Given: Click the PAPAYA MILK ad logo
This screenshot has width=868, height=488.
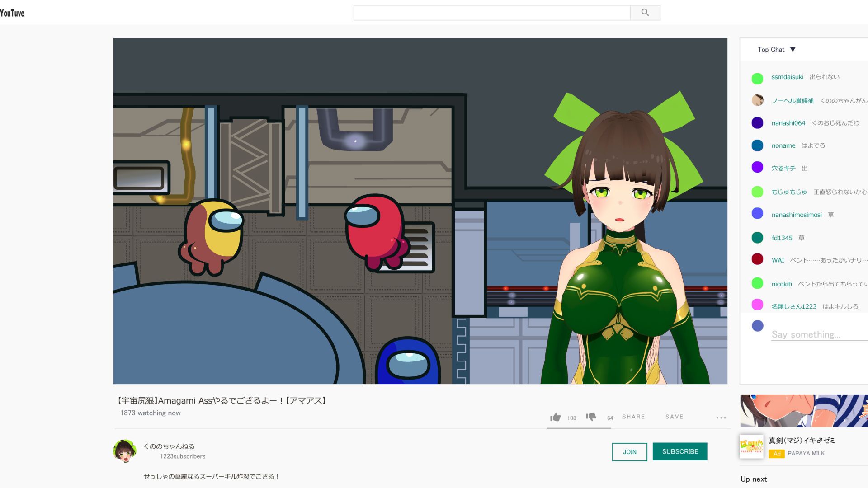Looking at the screenshot, I should tap(751, 447).
